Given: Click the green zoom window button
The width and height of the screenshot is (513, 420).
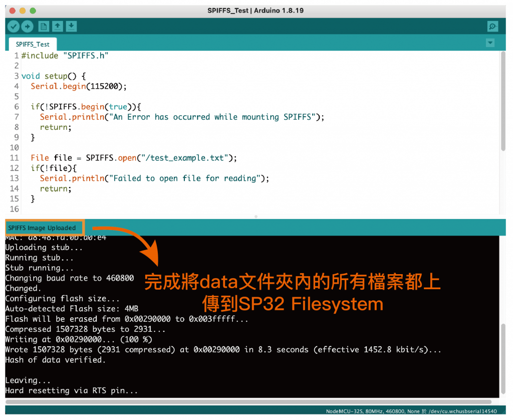Looking at the screenshot, I should (33, 11).
